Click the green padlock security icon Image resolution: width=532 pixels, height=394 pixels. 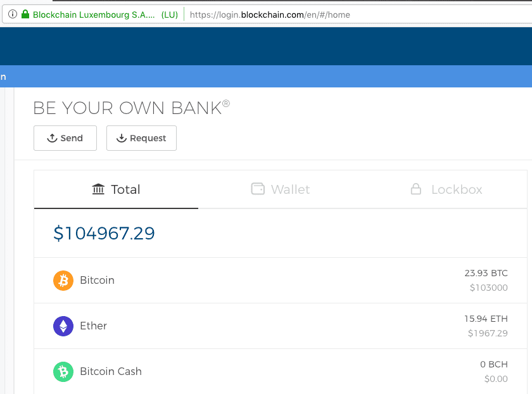[25, 14]
